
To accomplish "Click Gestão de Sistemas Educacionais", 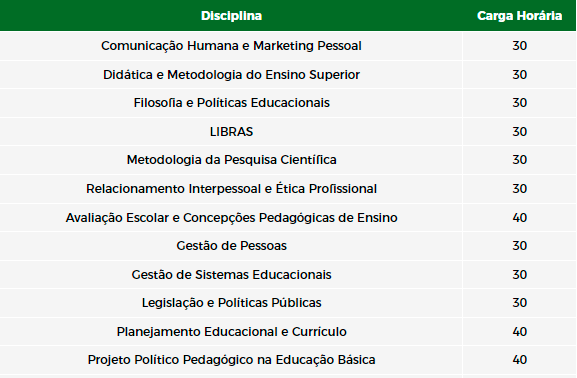I will [x=231, y=275].
